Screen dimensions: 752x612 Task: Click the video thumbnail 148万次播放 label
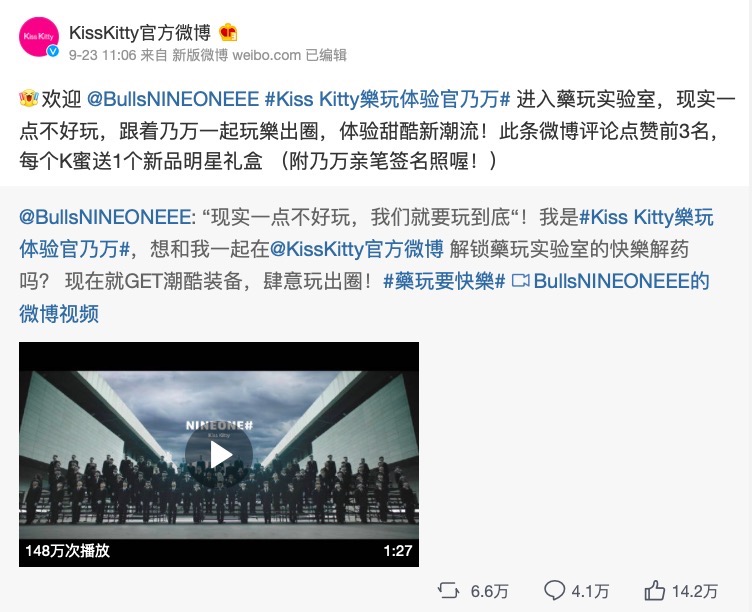pyautogui.click(x=68, y=550)
